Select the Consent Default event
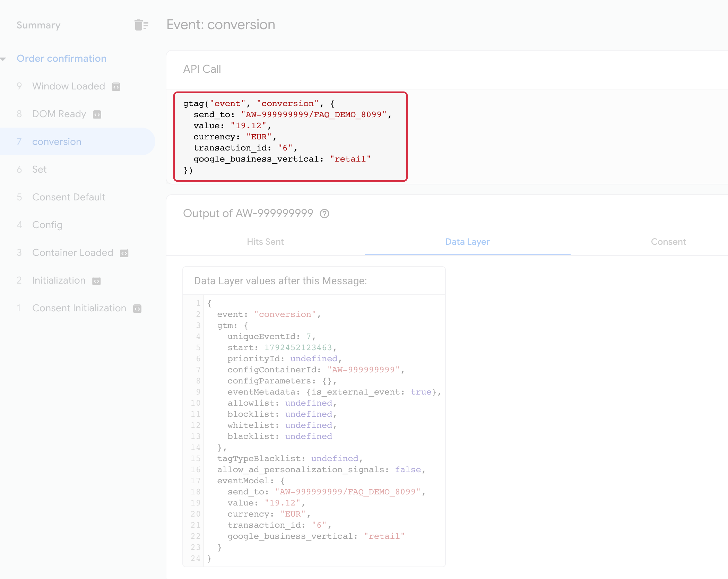 pyautogui.click(x=69, y=197)
